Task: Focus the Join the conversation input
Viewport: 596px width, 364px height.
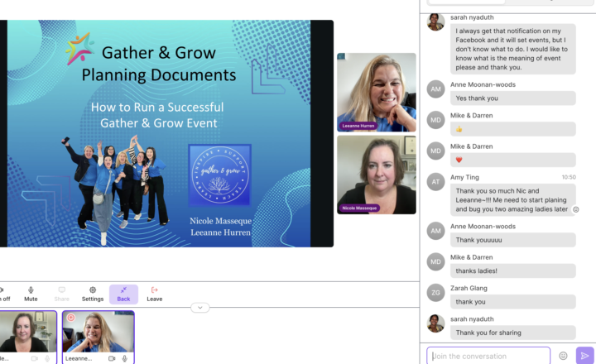Action: [488, 356]
